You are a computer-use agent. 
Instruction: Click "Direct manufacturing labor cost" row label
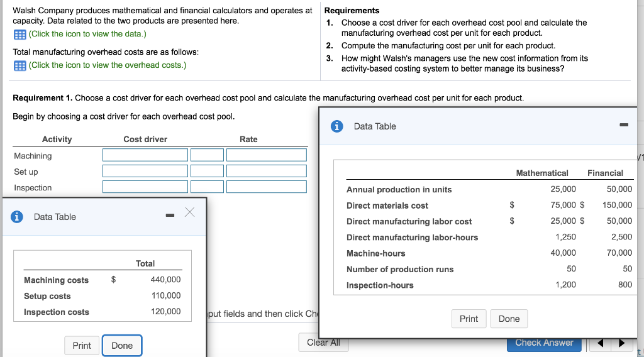click(409, 222)
